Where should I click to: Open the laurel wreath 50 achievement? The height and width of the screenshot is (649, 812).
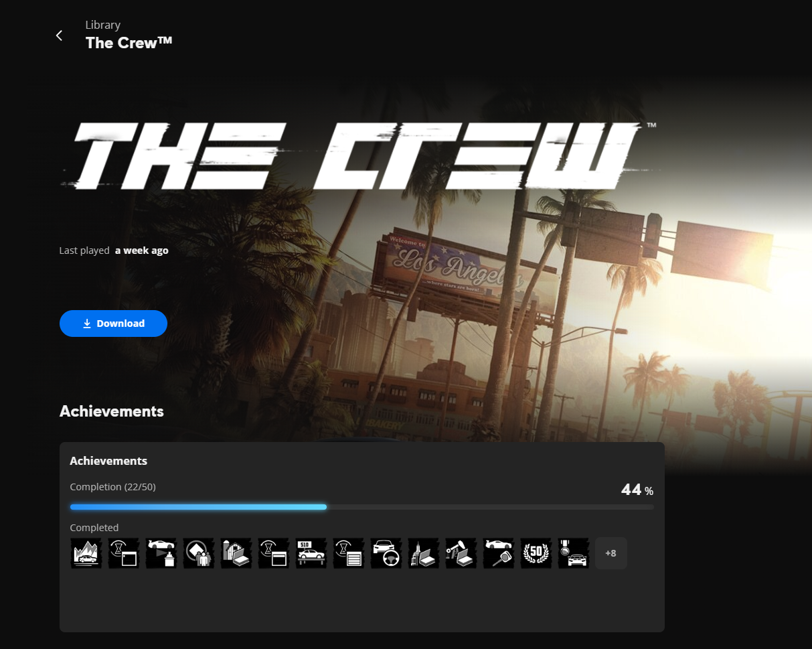pyautogui.click(x=536, y=553)
